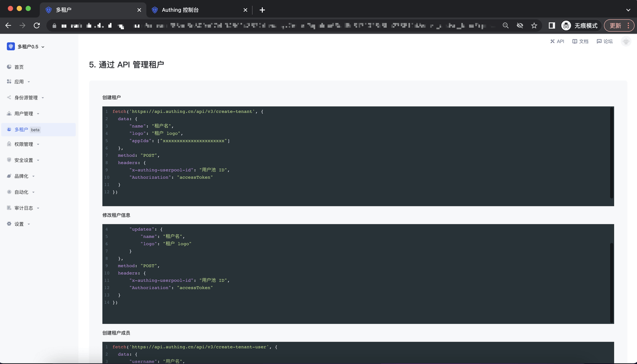Click the user avatar in top right
This screenshot has width=637, height=364.
tap(626, 42)
